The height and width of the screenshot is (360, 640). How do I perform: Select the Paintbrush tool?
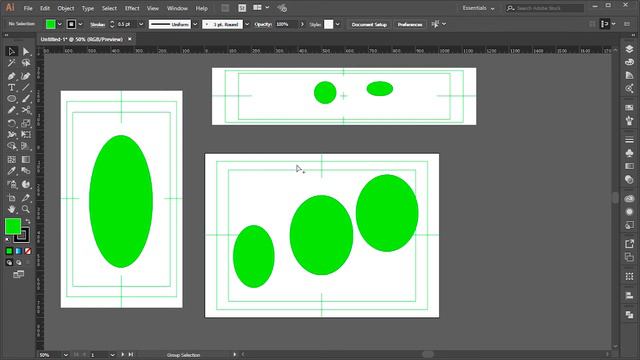26,99
